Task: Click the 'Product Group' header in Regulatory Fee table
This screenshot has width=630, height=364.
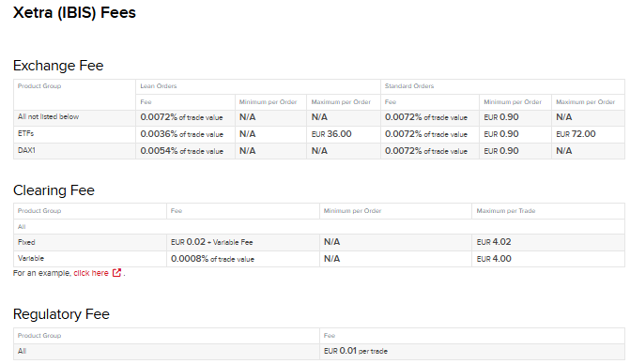Action: tap(39, 336)
